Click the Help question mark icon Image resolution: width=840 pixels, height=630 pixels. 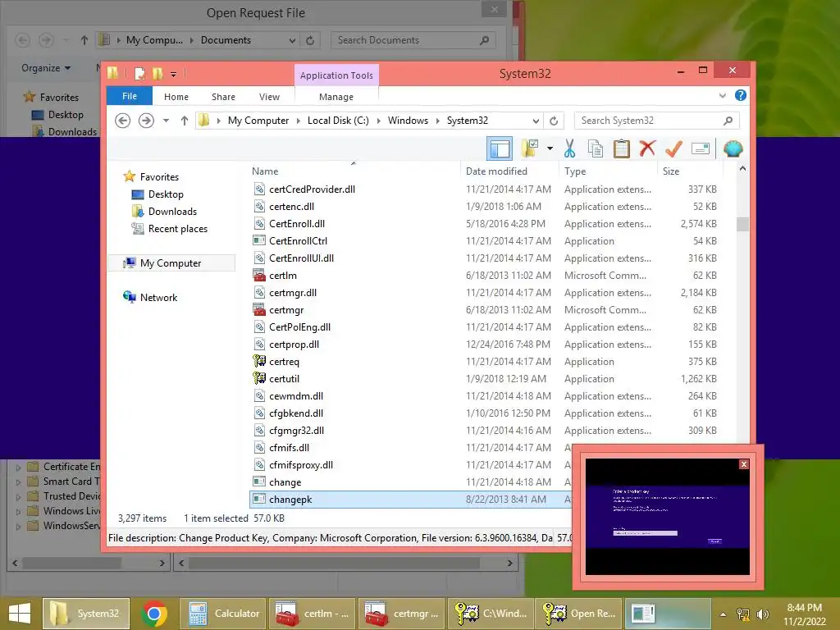click(741, 95)
